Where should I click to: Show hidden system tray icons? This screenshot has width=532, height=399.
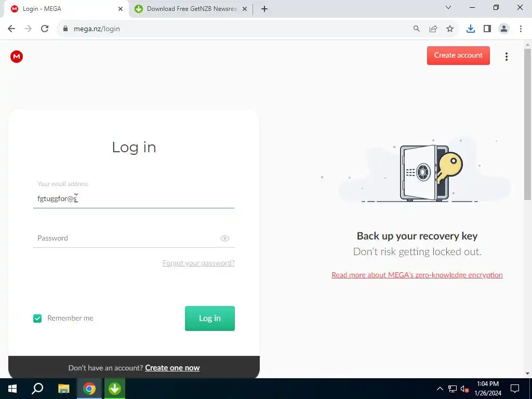(440, 389)
